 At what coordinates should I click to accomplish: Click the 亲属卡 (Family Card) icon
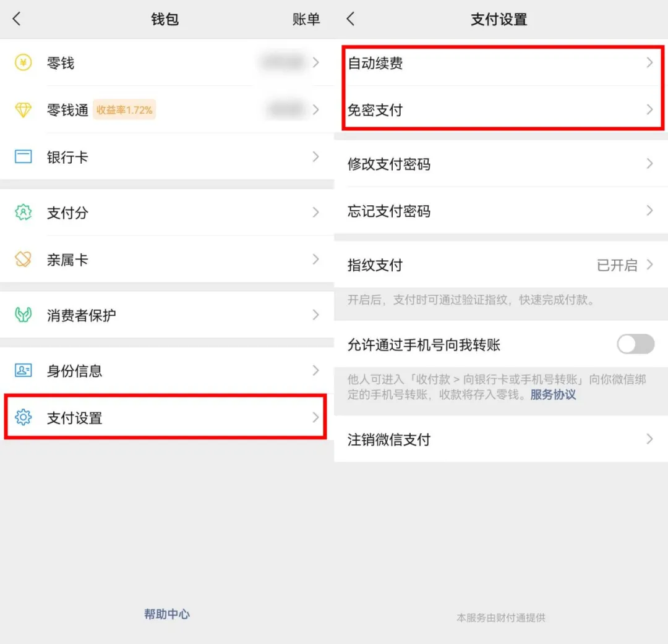click(x=23, y=260)
